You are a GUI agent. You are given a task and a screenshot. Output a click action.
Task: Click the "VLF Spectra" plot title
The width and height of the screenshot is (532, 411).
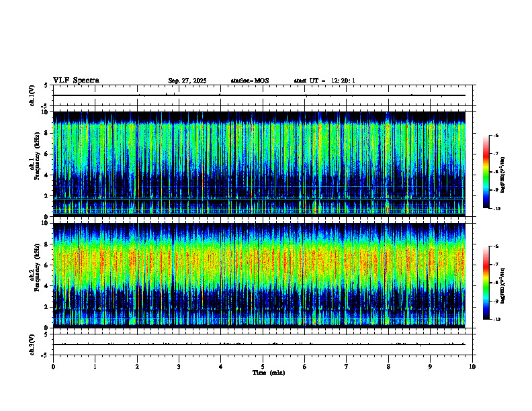(76, 81)
